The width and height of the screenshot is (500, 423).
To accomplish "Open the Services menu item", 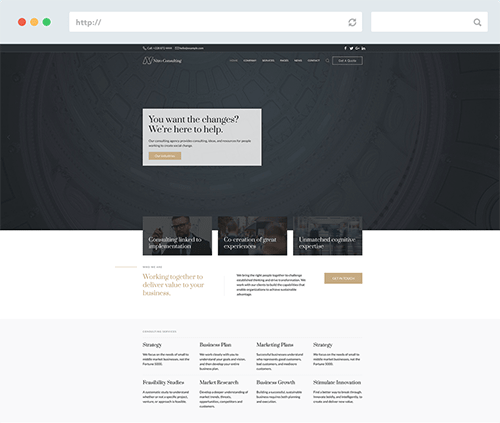I will 268,61.
